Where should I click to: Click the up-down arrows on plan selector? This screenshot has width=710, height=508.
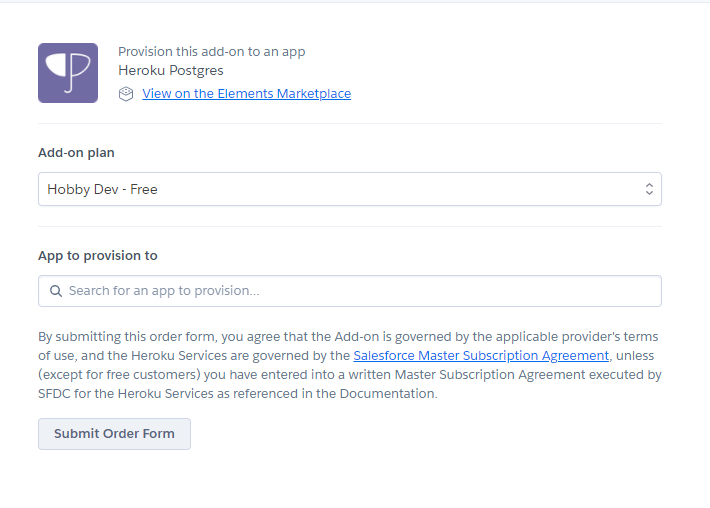coord(649,189)
